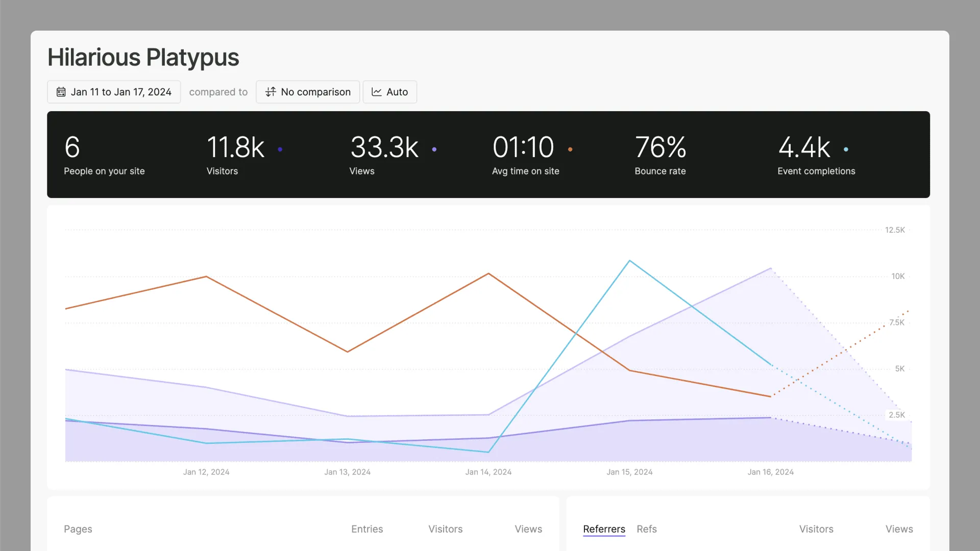Sort the Pages table by Entries
The width and height of the screenshot is (980, 551).
point(366,529)
